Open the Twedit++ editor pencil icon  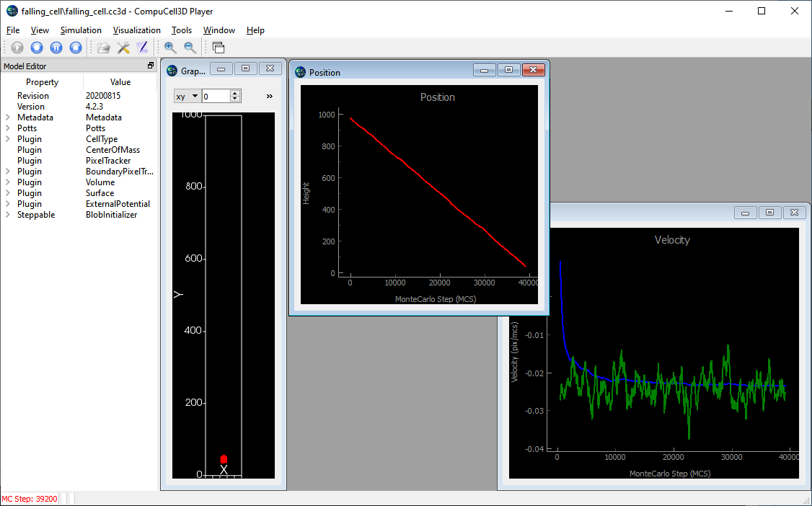[142, 48]
